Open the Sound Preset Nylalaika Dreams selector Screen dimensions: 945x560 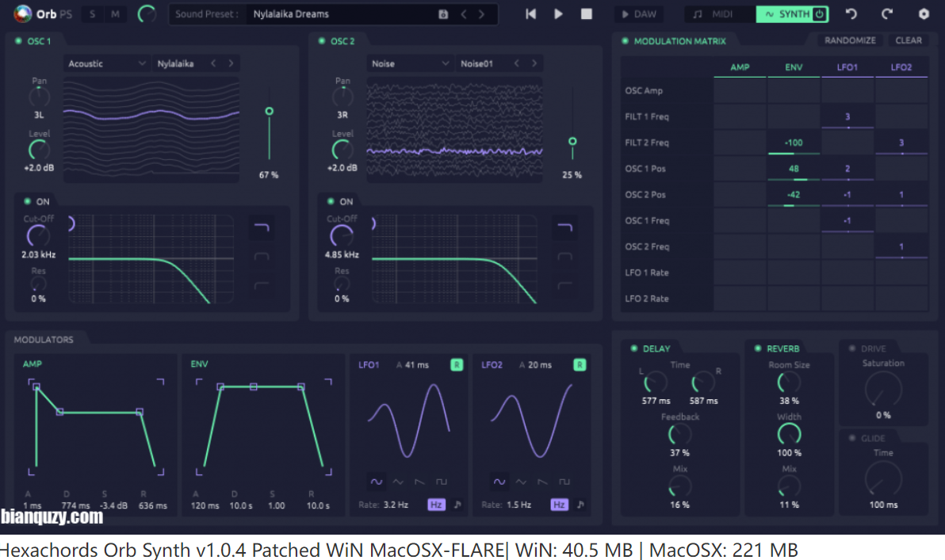tap(341, 14)
